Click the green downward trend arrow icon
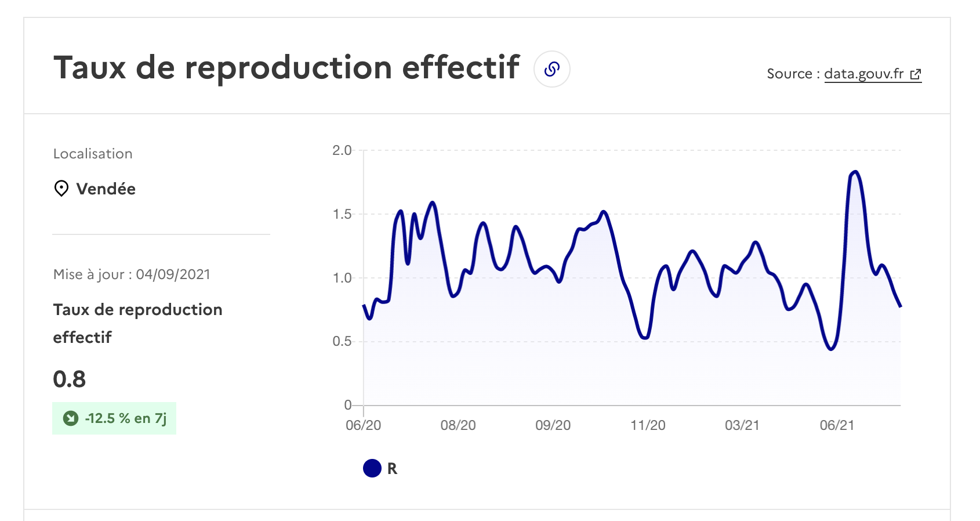980x521 pixels. point(71,418)
